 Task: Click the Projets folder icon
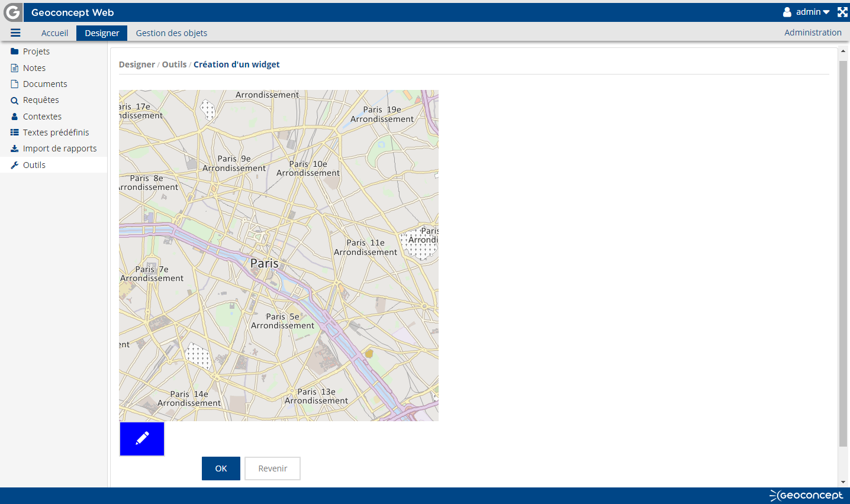[15, 51]
